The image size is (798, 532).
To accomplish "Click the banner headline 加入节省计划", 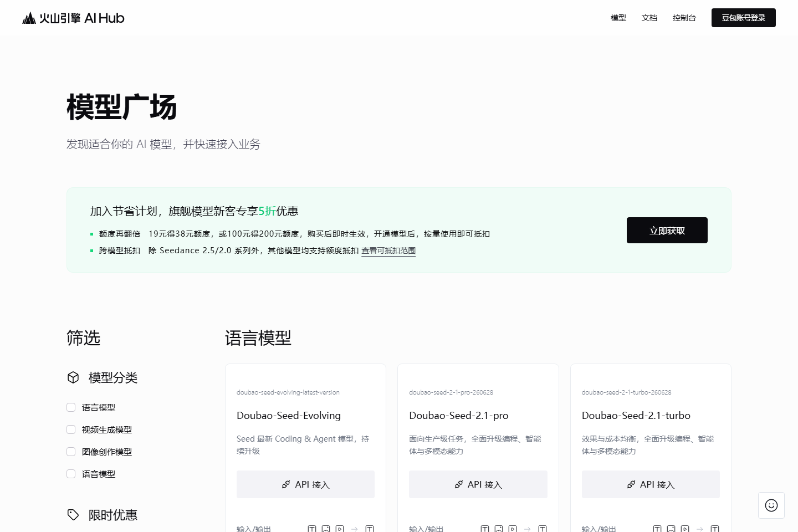I will point(195,211).
